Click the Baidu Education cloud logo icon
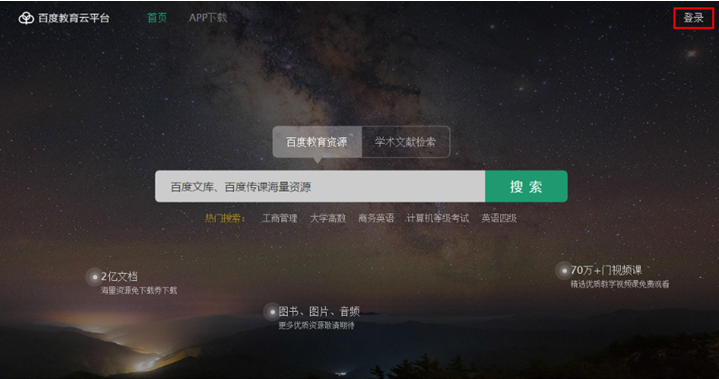This screenshot has width=719, height=379. [26, 18]
